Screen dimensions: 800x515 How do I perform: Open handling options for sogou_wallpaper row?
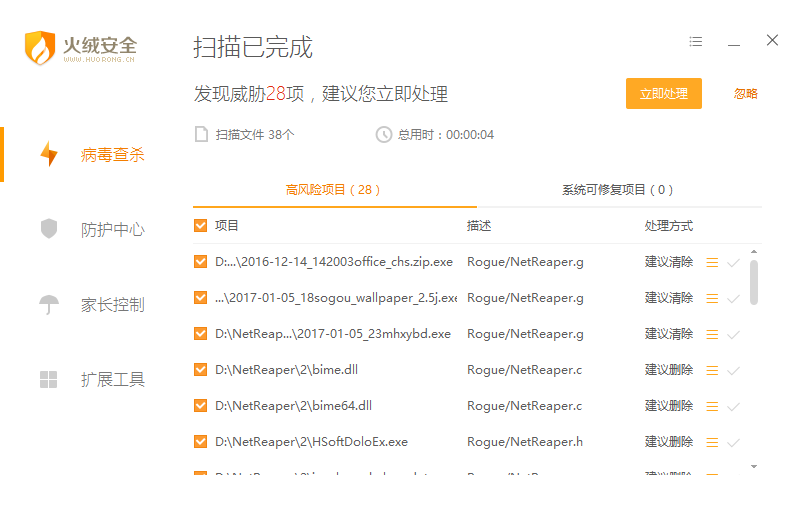point(712,298)
